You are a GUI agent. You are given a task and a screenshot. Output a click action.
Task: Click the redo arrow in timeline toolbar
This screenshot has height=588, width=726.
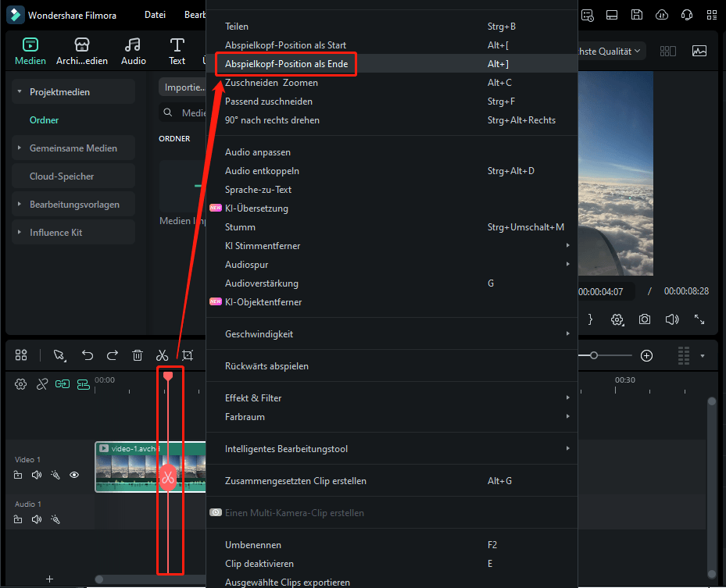click(x=113, y=355)
